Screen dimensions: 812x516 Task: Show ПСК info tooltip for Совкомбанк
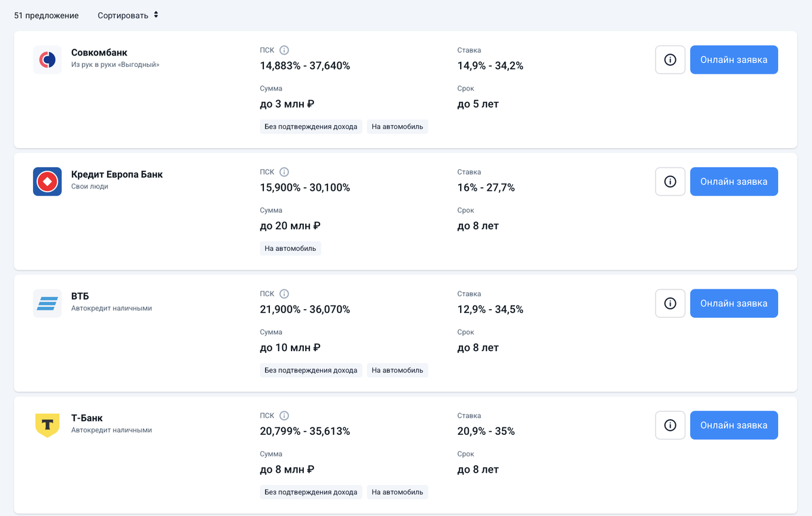pyautogui.click(x=284, y=50)
